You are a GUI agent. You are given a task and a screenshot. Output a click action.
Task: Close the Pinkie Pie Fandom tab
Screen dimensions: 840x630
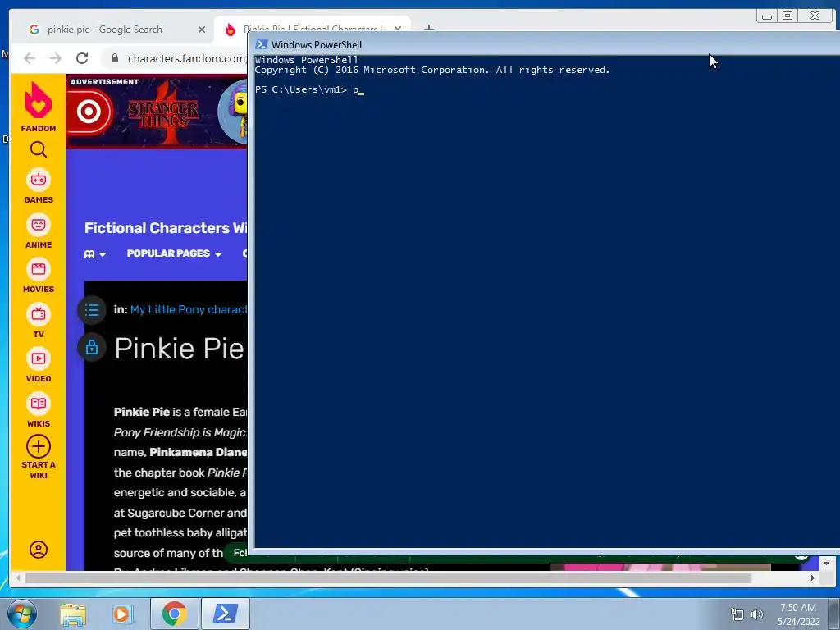(x=398, y=29)
